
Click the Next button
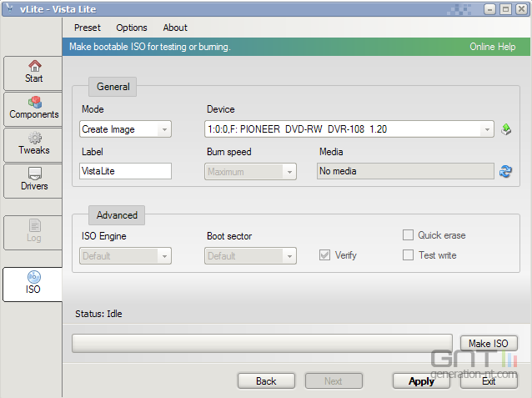[334, 381]
